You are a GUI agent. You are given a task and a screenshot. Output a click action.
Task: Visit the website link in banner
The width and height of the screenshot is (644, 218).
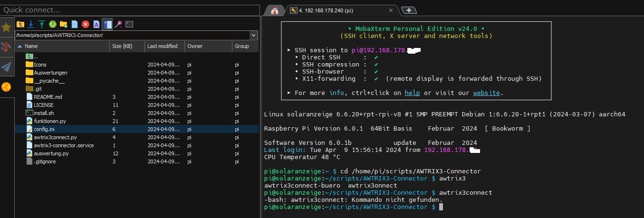tap(486, 93)
